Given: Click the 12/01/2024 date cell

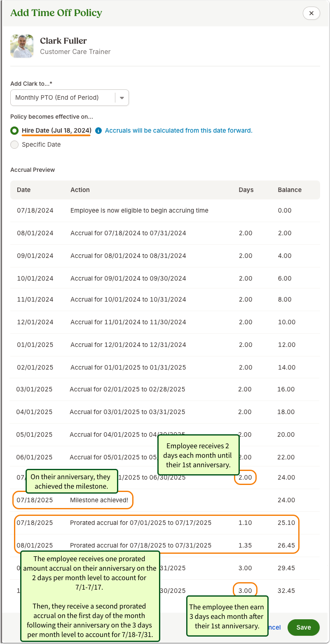Looking at the screenshot, I should click(35, 322).
